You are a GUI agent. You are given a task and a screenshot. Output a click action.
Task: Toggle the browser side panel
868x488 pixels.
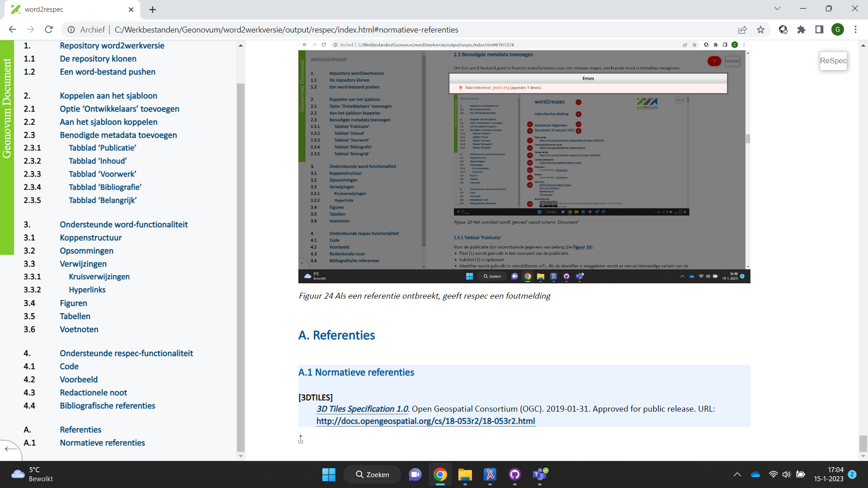819,30
